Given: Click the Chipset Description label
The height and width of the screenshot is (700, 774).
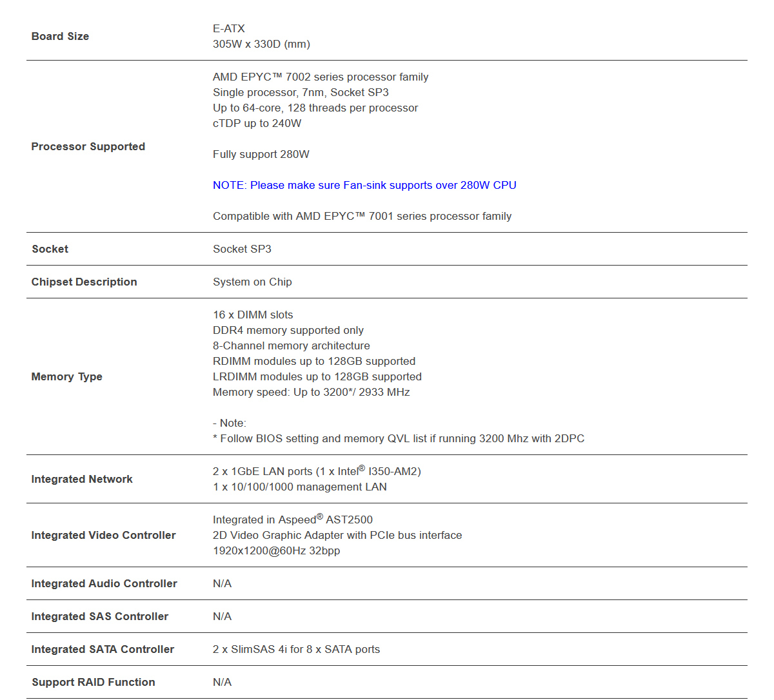Looking at the screenshot, I should (x=84, y=282).
